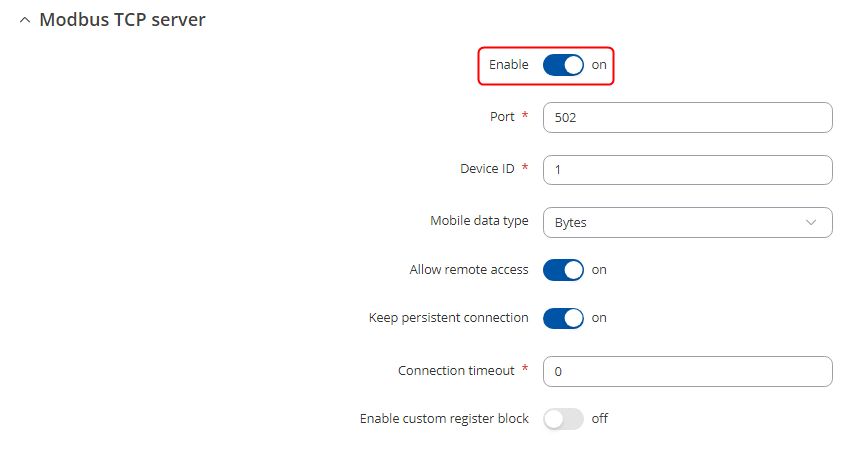This screenshot has height=456, width=853.
Task: Click the Connection timeout label
Action: [456, 370]
